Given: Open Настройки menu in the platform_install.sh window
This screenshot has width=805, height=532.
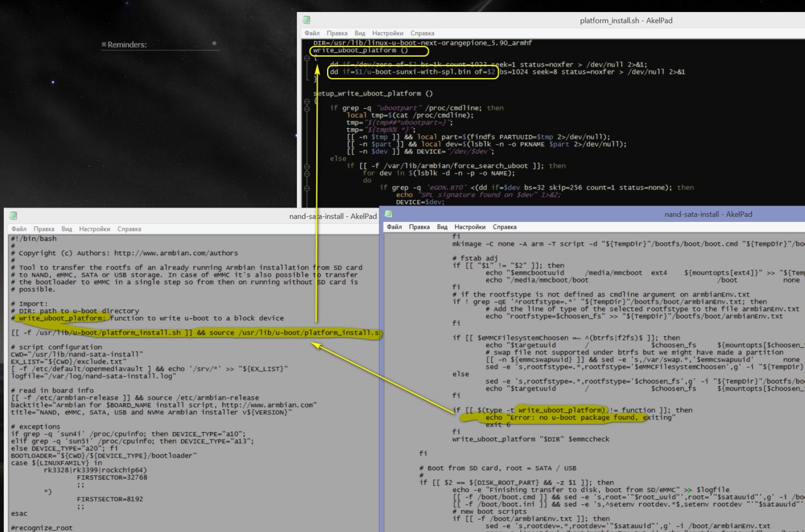Looking at the screenshot, I should [387, 33].
